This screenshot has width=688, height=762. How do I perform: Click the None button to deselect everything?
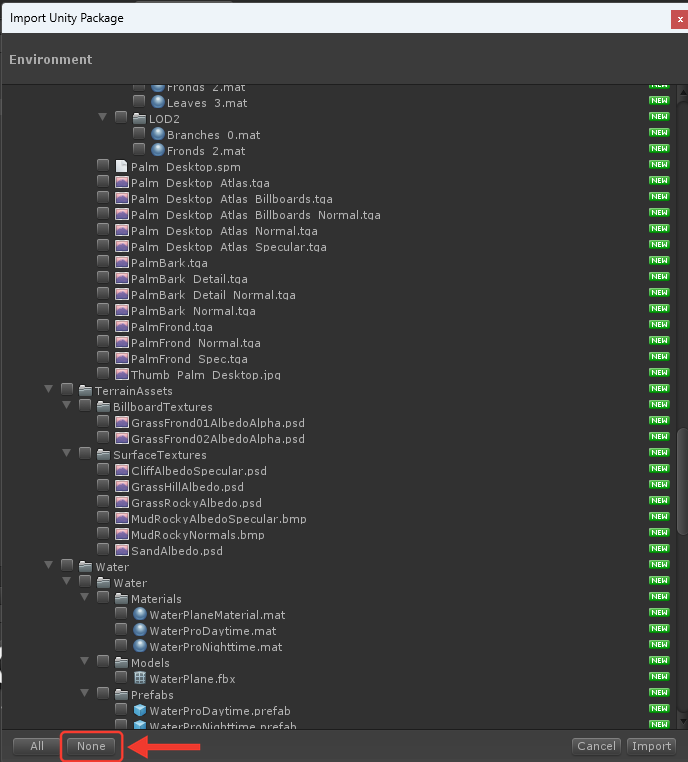coord(91,746)
